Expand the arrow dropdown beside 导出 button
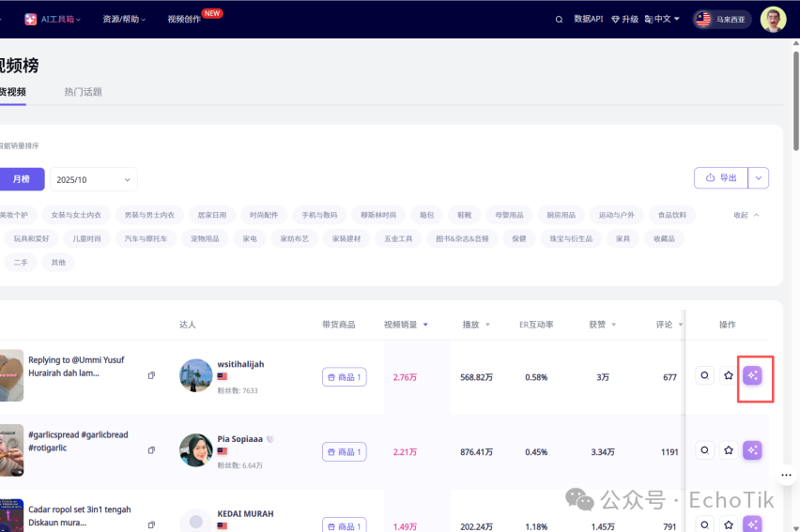The width and height of the screenshot is (800, 532). [x=759, y=178]
